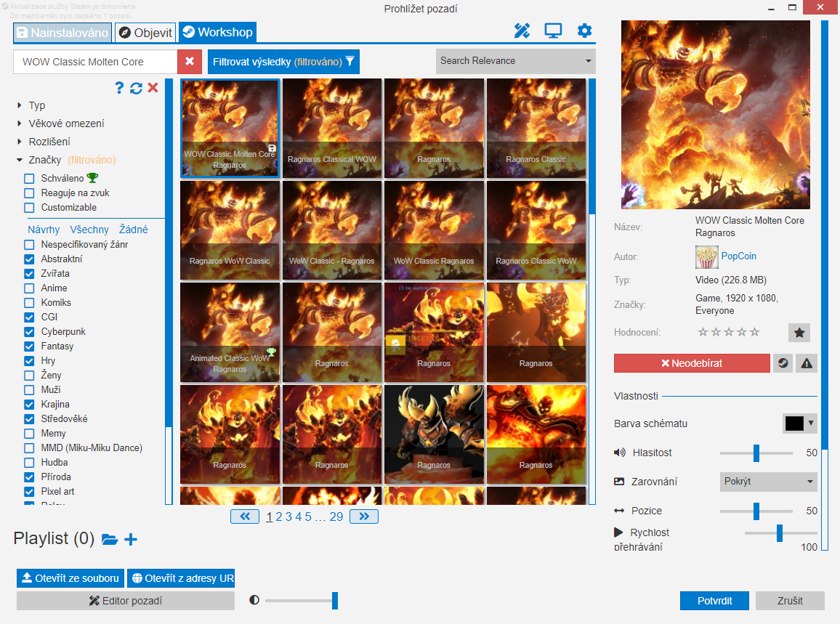Viewport: 840px width, 624px height.
Task: Go to results page 2
Action: (279, 517)
